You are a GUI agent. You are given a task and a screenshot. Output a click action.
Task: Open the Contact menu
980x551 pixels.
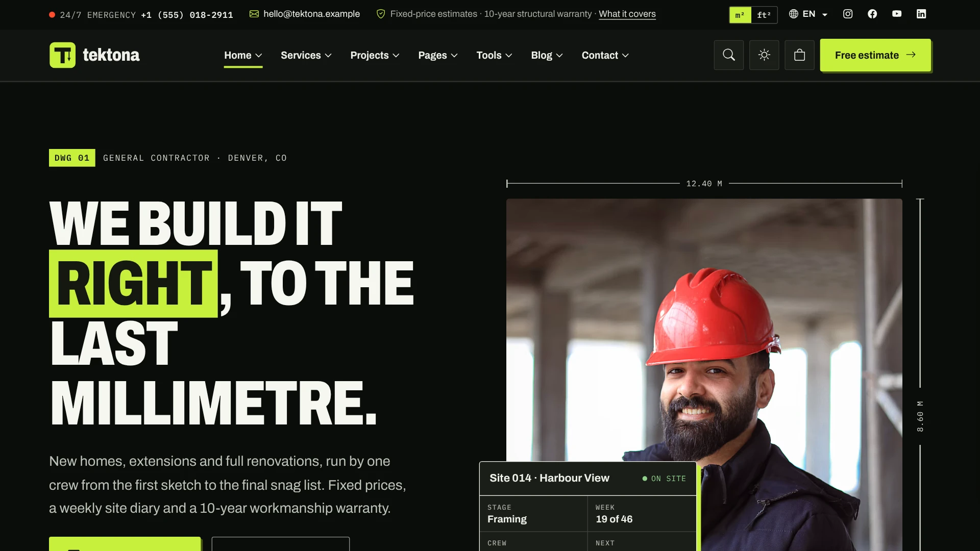(605, 55)
